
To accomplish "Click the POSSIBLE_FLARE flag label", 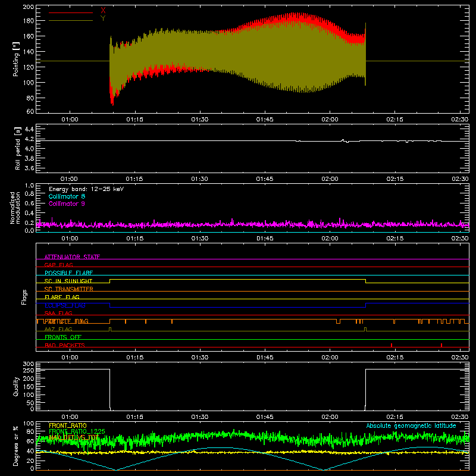I will click(68, 273).
